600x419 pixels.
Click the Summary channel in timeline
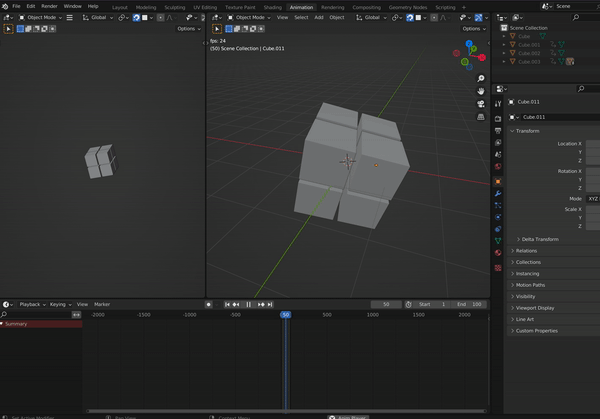[x=17, y=324]
